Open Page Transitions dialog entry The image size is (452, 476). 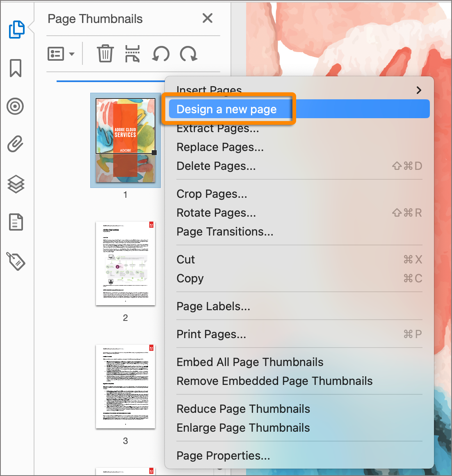[299, 231]
